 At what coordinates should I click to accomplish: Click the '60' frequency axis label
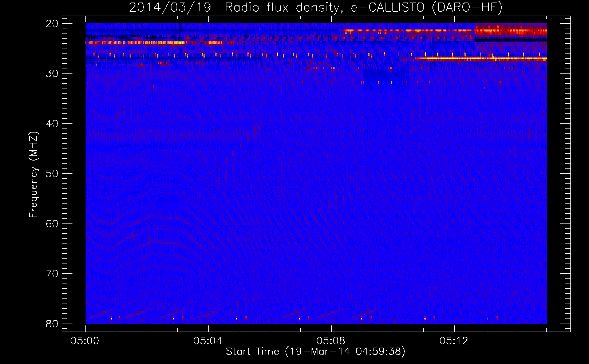point(52,223)
